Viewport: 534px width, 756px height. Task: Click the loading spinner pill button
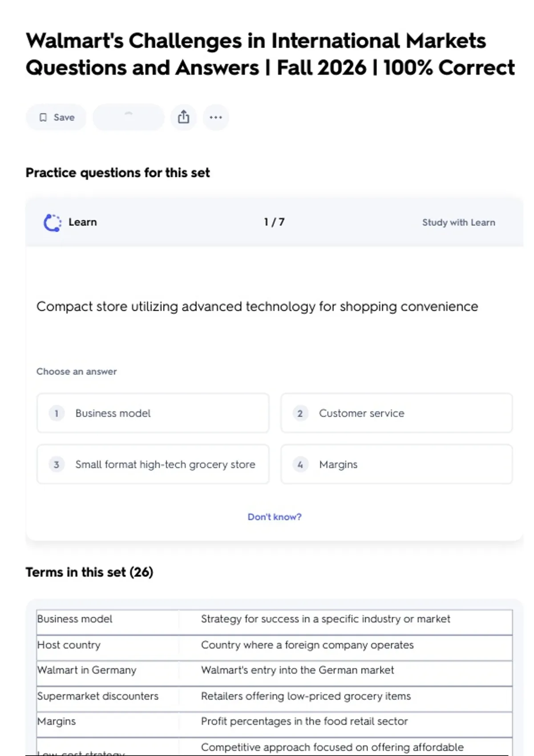pos(128,117)
